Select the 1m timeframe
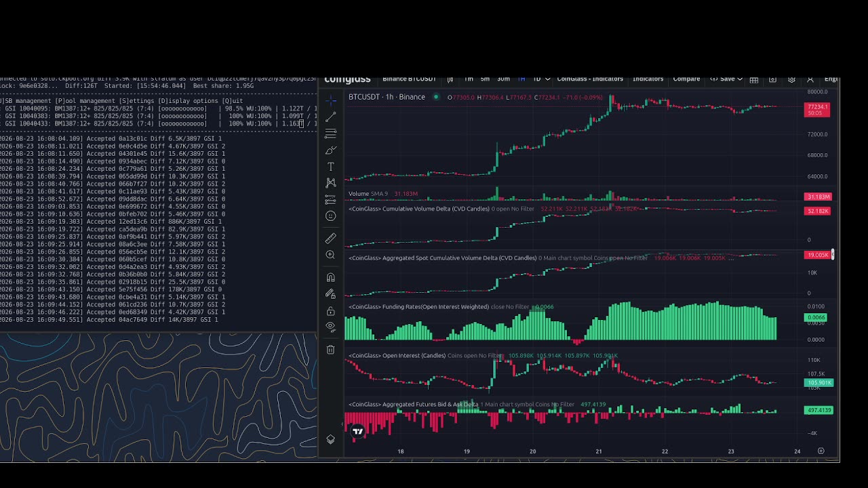The image size is (868, 488). 468,79
